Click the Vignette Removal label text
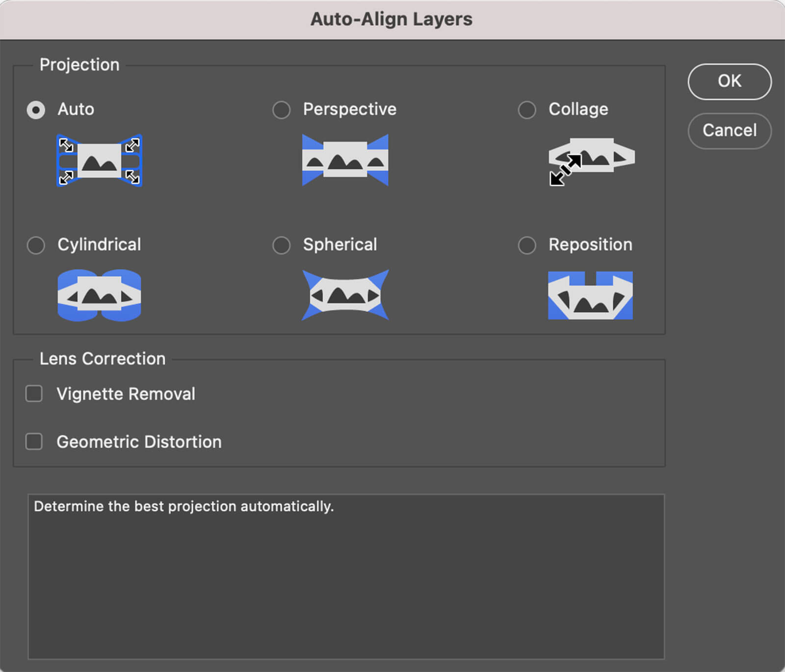Image resolution: width=785 pixels, height=672 pixels. point(126,394)
